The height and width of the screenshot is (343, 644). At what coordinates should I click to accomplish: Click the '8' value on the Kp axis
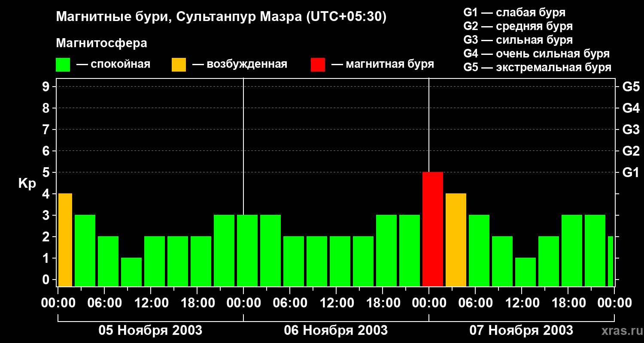pos(47,108)
